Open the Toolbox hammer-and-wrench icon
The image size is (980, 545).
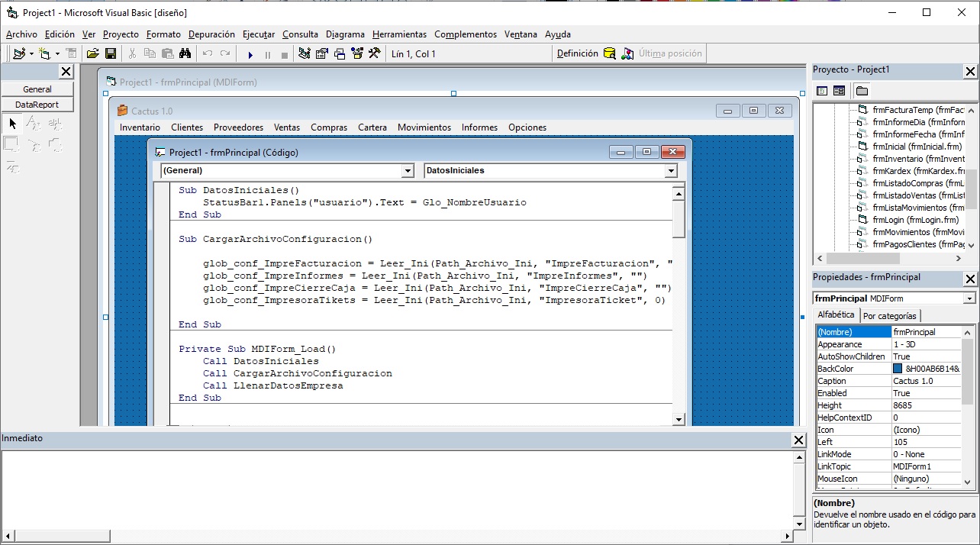(x=374, y=53)
